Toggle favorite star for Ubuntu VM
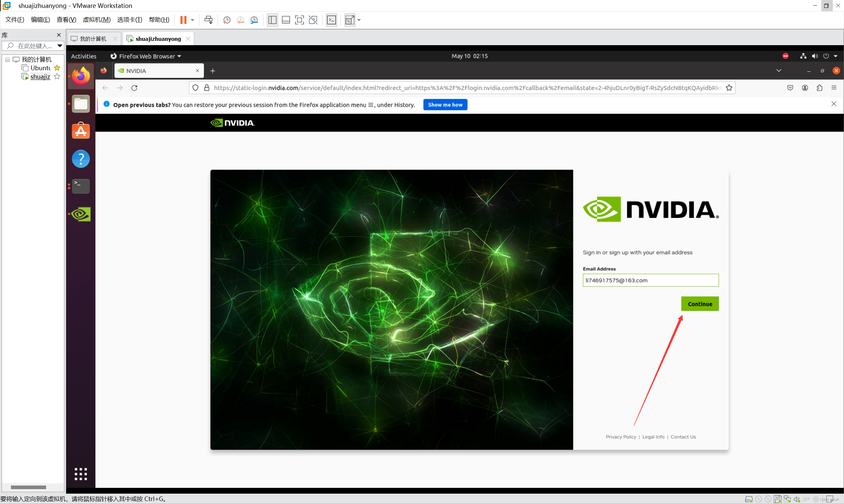 [x=57, y=68]
